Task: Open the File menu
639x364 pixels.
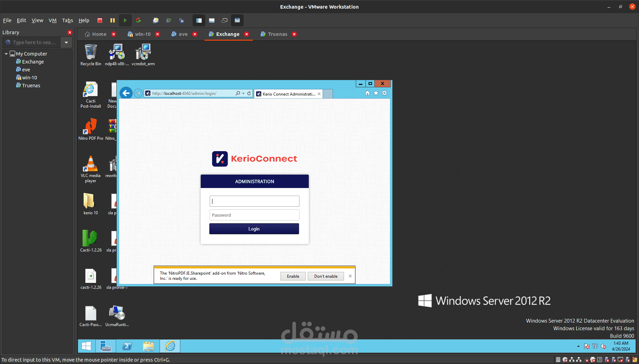Action: [x=7, y=20]
